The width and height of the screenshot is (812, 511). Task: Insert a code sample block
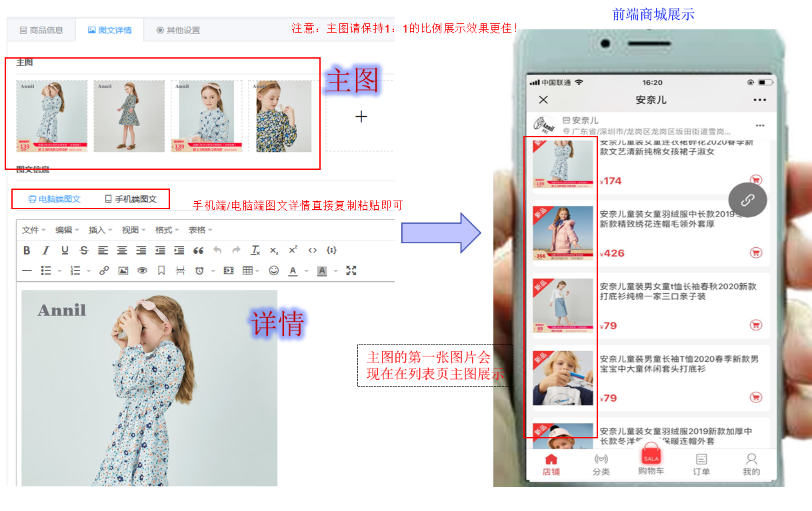coord(331,251)
